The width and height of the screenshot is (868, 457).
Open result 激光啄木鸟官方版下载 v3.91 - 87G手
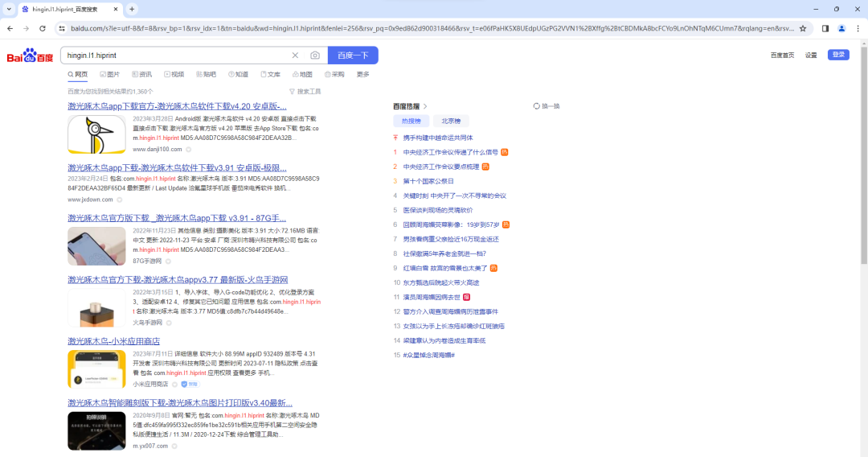click(x=177, y=218)
